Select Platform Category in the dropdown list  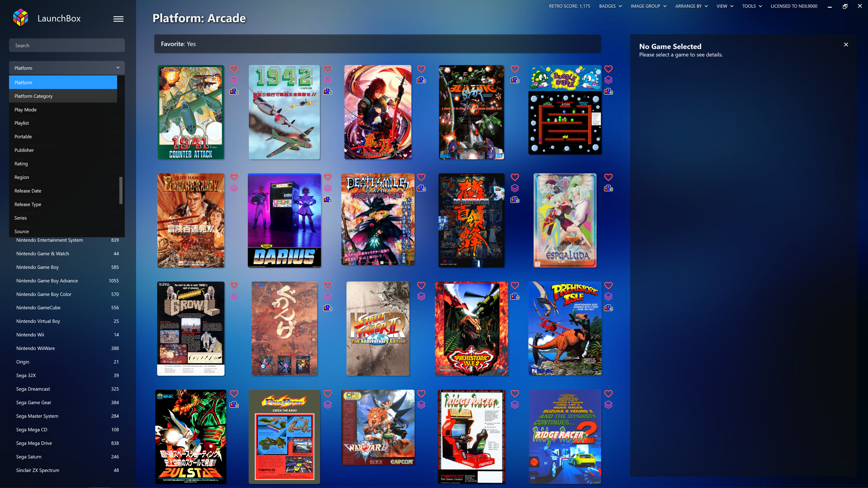point(63,96)
